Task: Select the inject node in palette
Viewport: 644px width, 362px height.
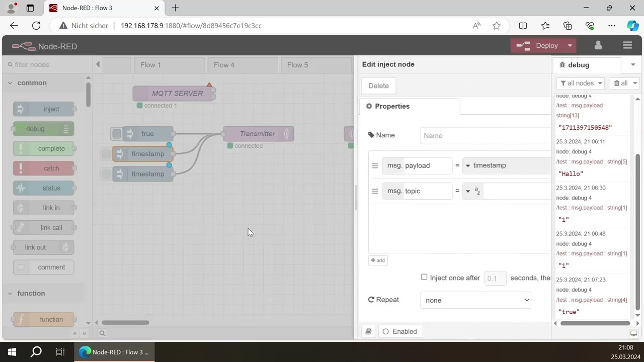Action: [44, 109]
